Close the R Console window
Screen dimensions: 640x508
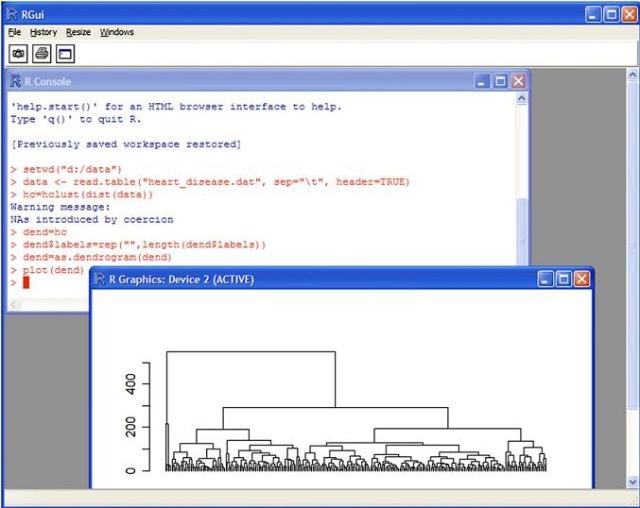(518, 81)
